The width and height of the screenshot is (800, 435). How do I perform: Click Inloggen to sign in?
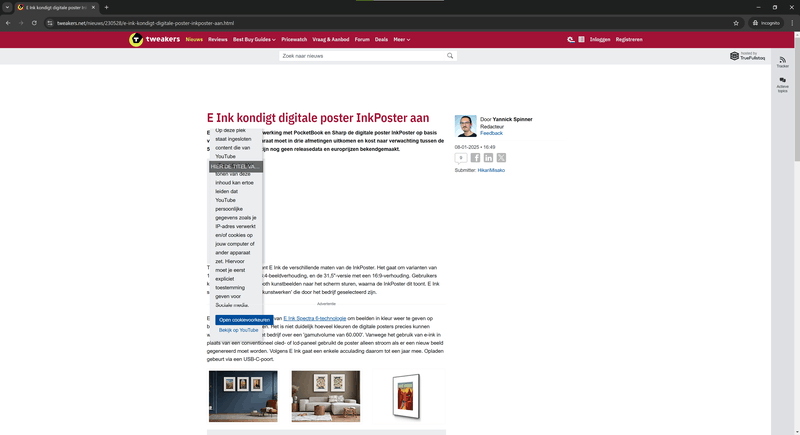tap(600, 39)
